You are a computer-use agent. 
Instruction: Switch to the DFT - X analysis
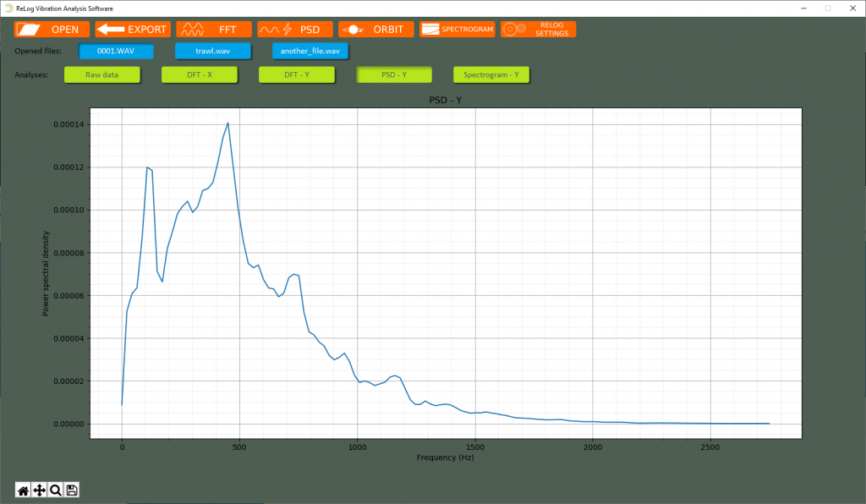point(200,74)
